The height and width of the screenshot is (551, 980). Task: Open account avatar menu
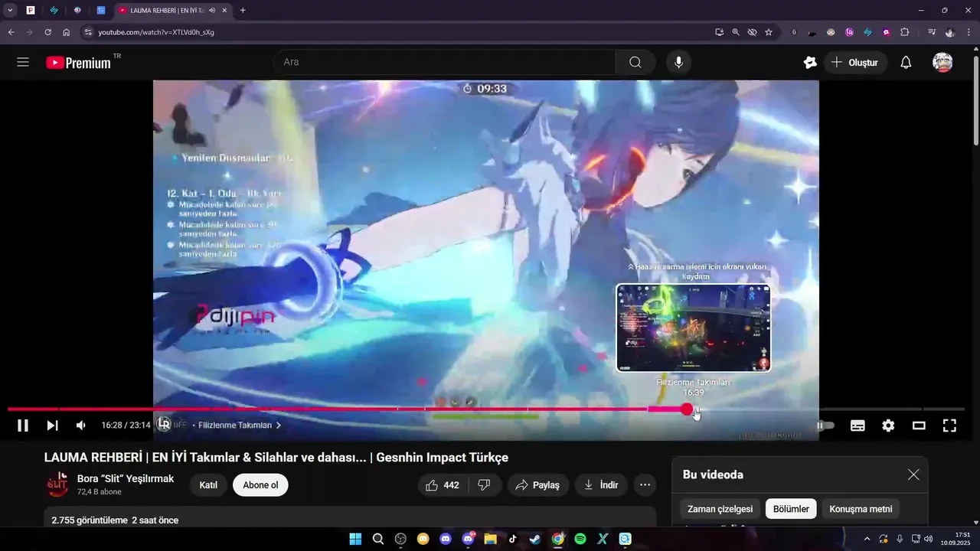coord(942,63)
